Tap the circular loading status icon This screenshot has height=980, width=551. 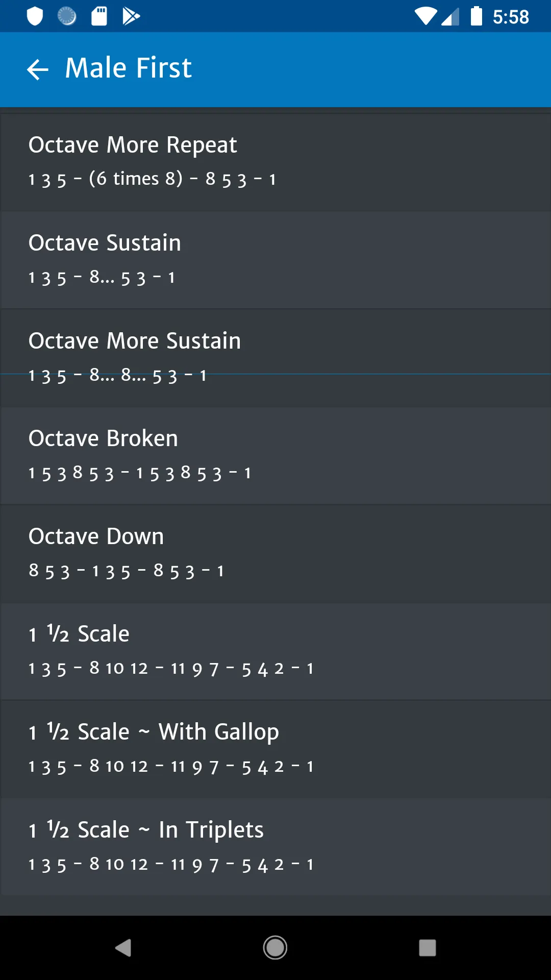click(x=67, y=16)
